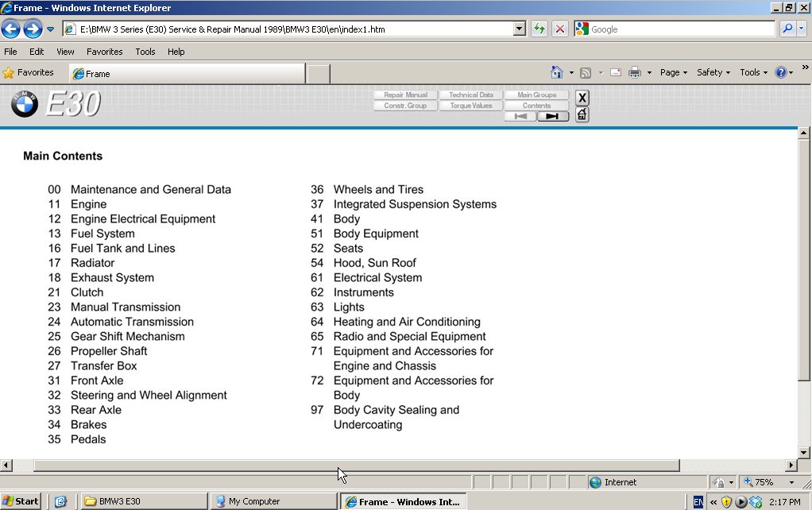Click the horizontal scrollbar right arrow
Screen dimensions: 812x510
pyautogui.click(x=791, y=466)
